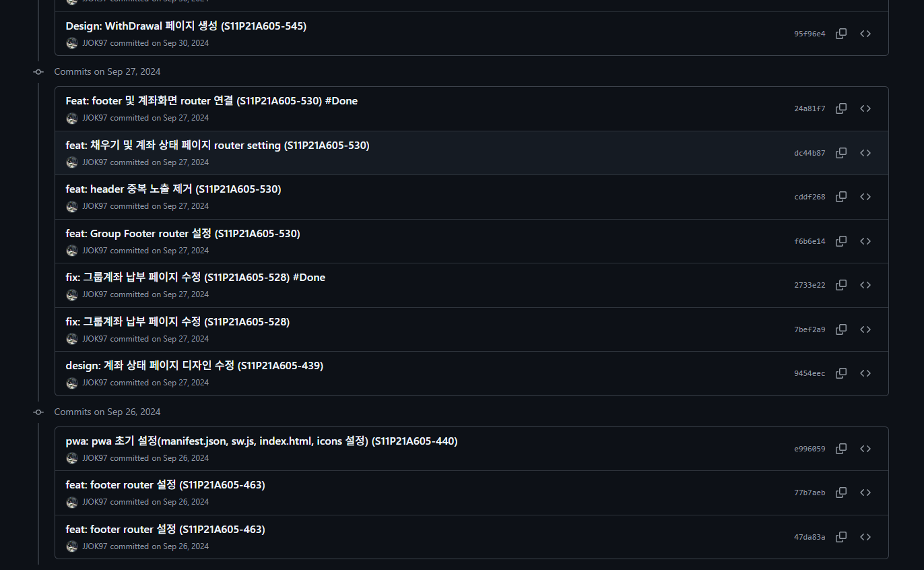924x570 pixels.
Task: Open 'design: 계좌 상태 페이지 디자인 수정' commit
Action: 194,366
